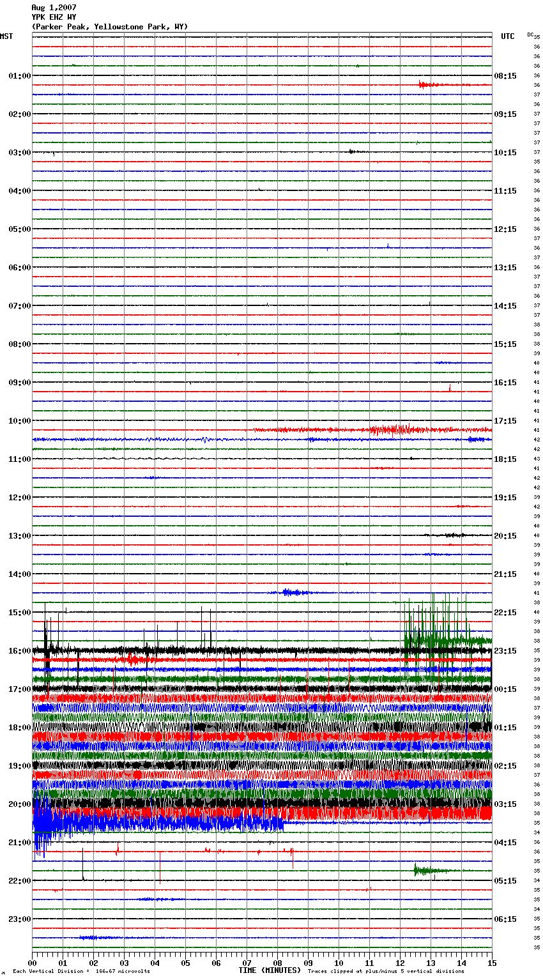Click "Traces clipped at plus/minus 5 vertical divisions"
543x980 pixels.
pos(386,971)
